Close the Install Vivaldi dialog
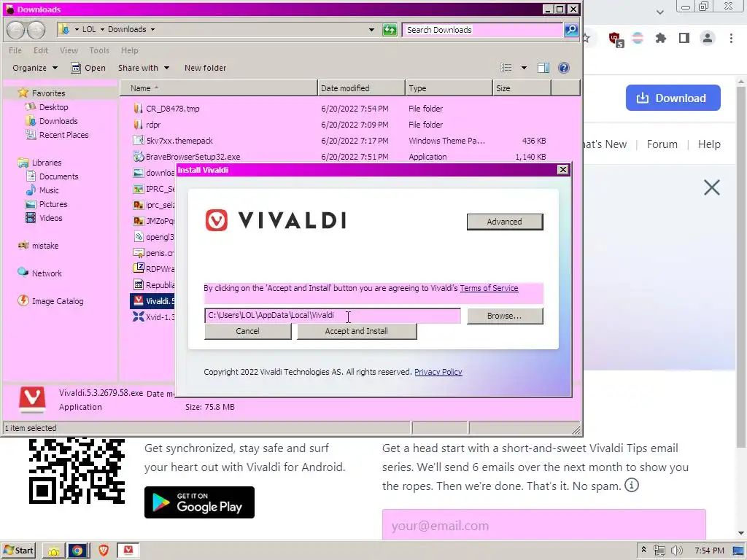747x560 pixels. [562, 169]
